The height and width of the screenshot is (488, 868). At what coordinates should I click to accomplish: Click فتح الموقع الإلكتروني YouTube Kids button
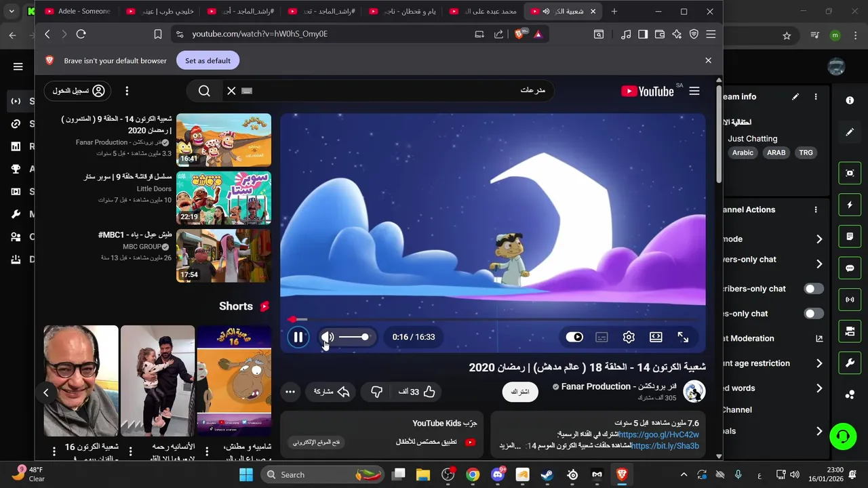click(316, 442)
